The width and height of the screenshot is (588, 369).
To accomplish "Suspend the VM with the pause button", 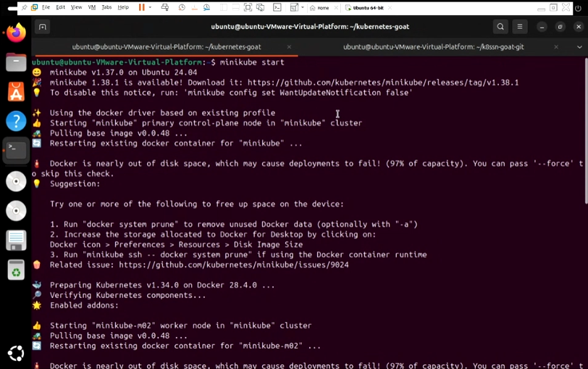I will 142,7.
